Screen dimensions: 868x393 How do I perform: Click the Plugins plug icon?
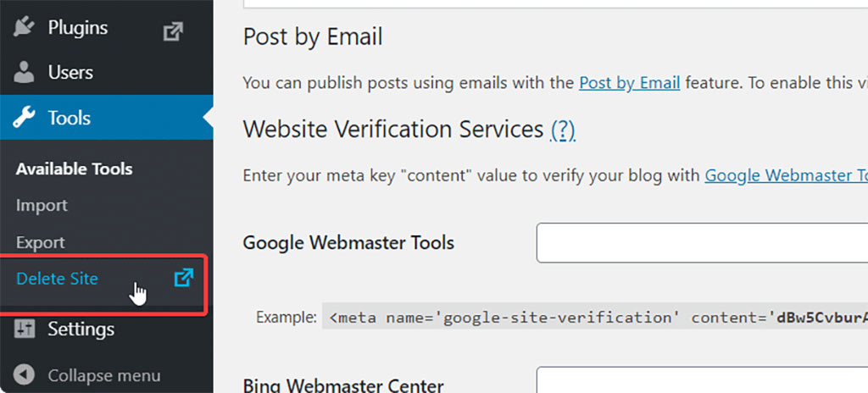tap(24, 28)
